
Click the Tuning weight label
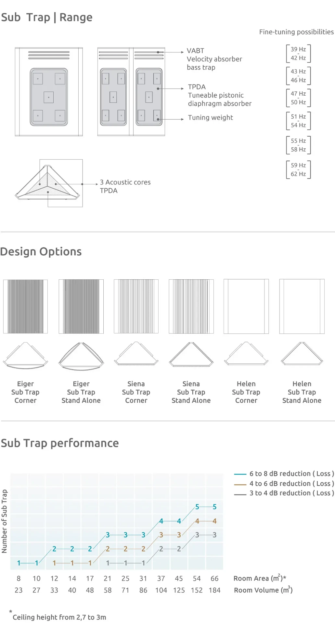210,117
